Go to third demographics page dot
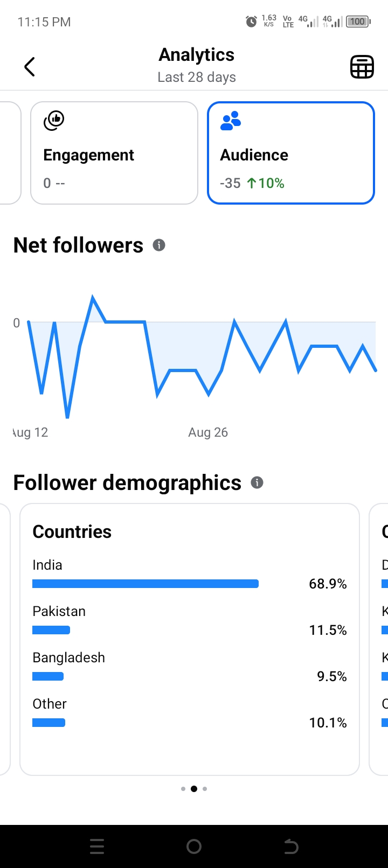Screen dimensions: 388x868 (x=205, y=789)
